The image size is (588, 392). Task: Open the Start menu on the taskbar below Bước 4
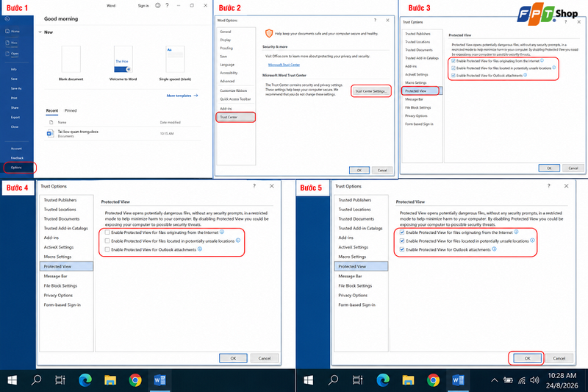[x=12, y=380]
